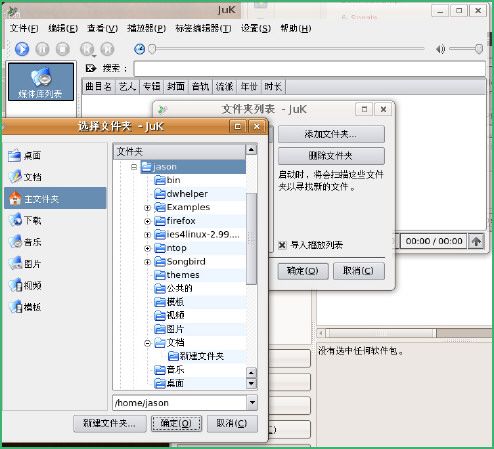Viewport: 494px width, 449px height.
Task: Expand the ies4linux-2.99 folder node
Action: 147,235
